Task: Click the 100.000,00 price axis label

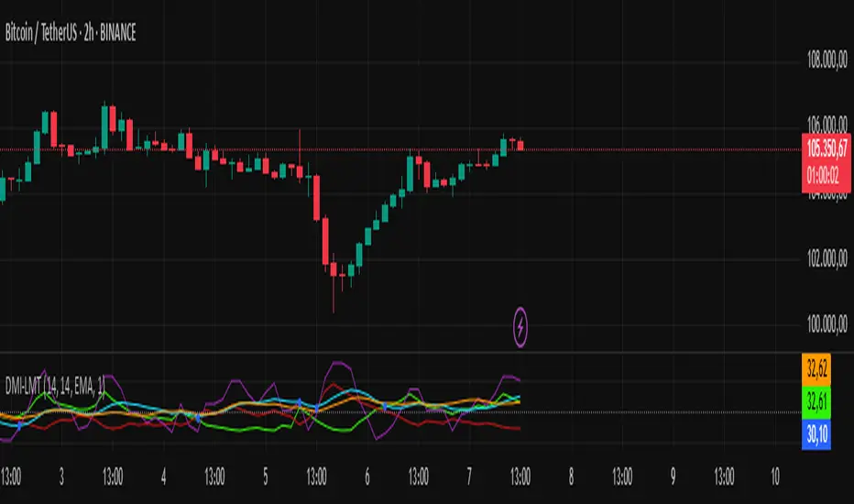Action: (827, 324)
